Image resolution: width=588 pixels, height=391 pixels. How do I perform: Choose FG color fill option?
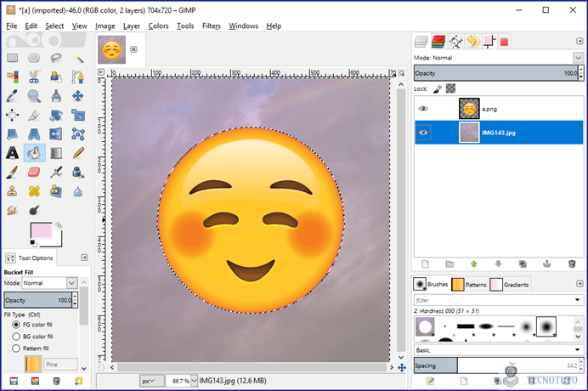(16, 325)
